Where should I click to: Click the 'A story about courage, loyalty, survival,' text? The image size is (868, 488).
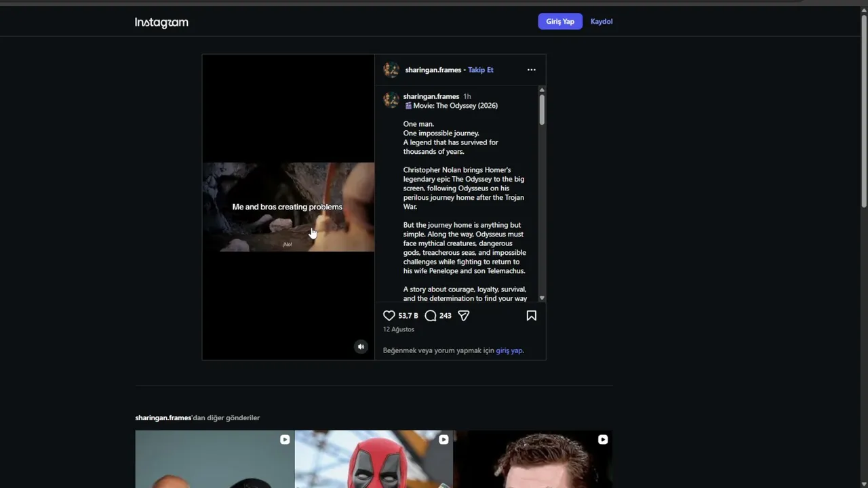465,289
